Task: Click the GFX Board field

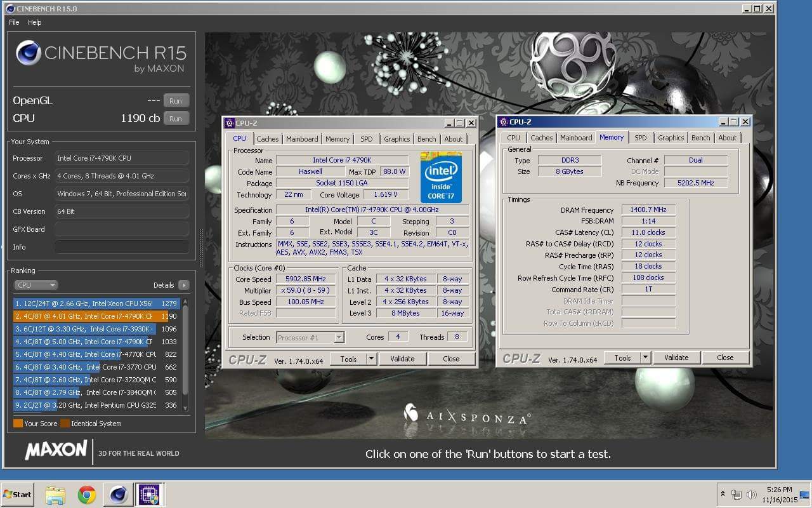Action: point(121,229)
